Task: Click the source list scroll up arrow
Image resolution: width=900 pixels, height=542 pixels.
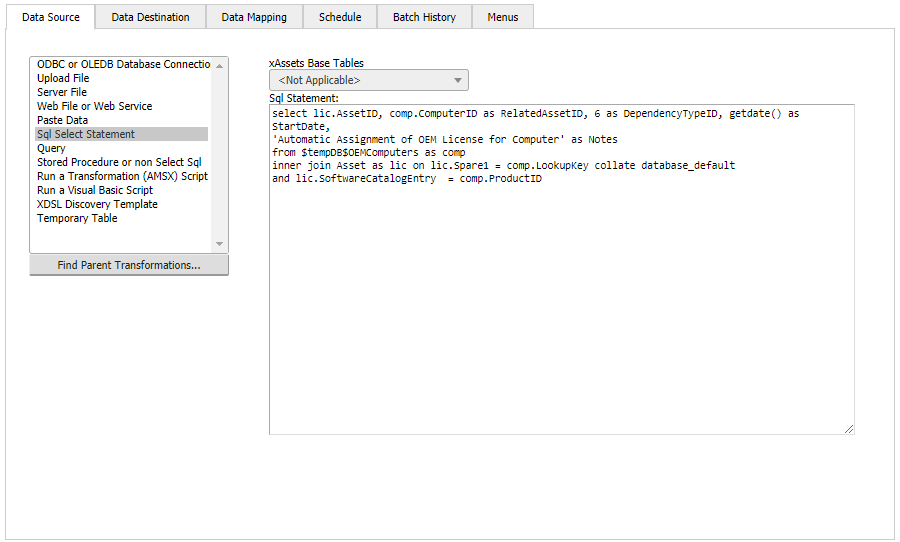Action: 219,66
